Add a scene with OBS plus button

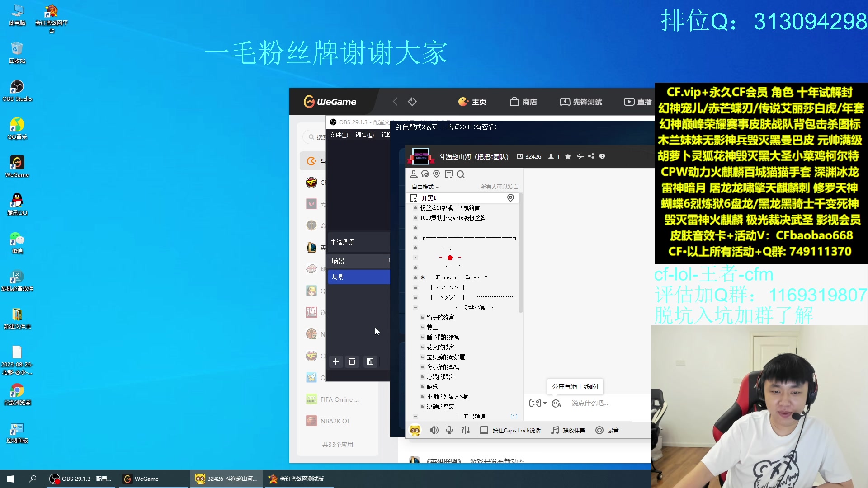click(x=336, y=361)
